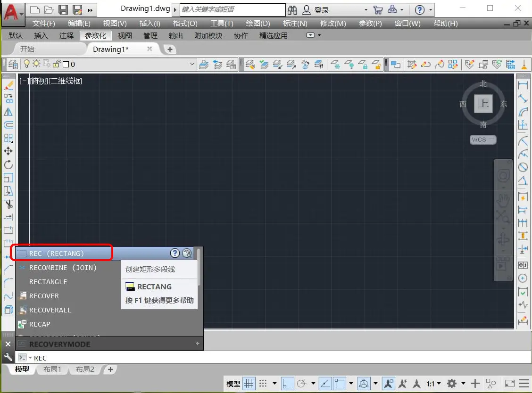Choose the RECTANGLE command suggestion

48,282
